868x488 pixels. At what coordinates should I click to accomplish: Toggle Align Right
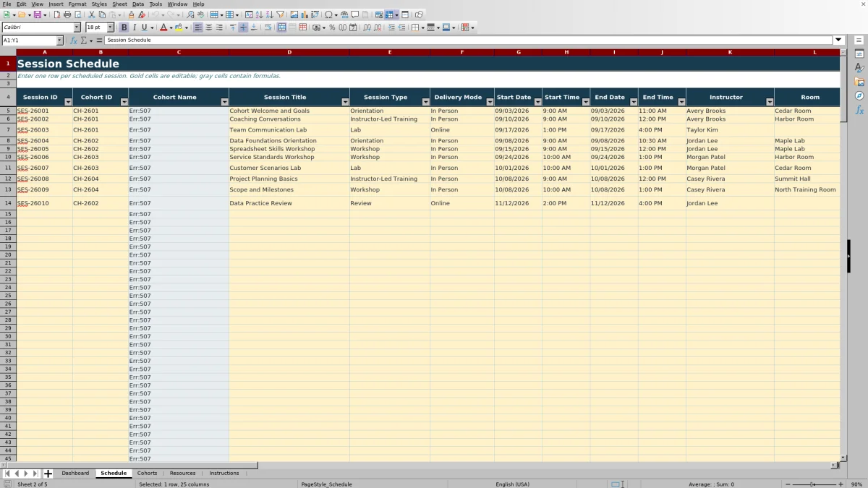219,27
